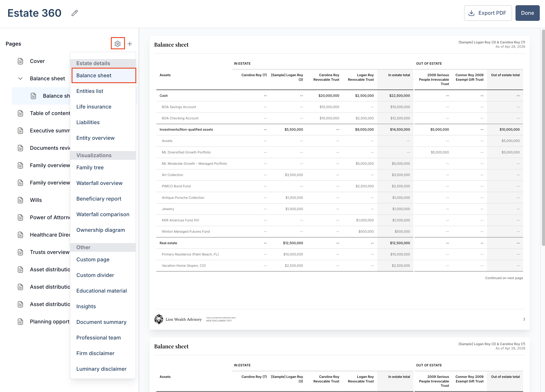The image size is (545, 392).
Task: Click the Art Collection row label
Action: coord(172,175)
